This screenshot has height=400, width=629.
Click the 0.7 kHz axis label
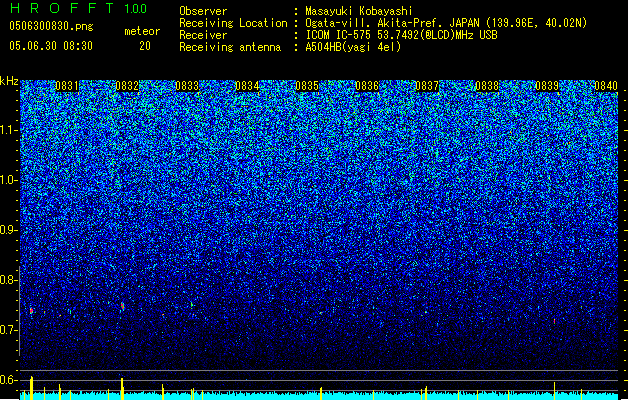pyautogui.click(x=8, y=330)
